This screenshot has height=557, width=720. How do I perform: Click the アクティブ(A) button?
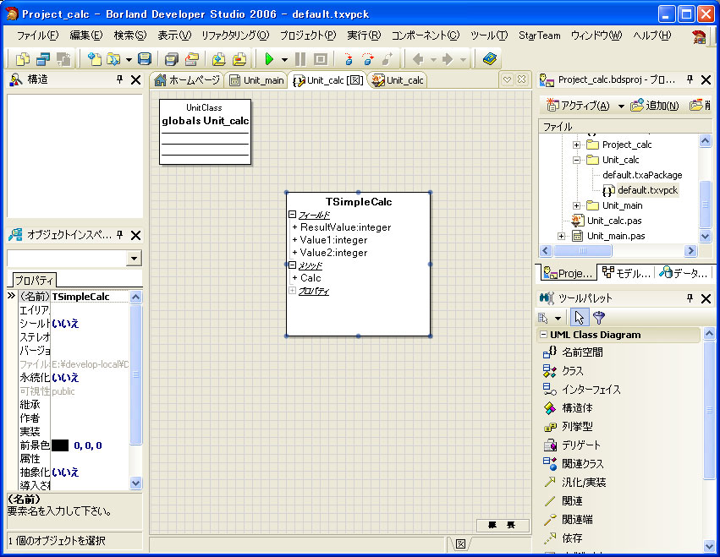[578, 106]
